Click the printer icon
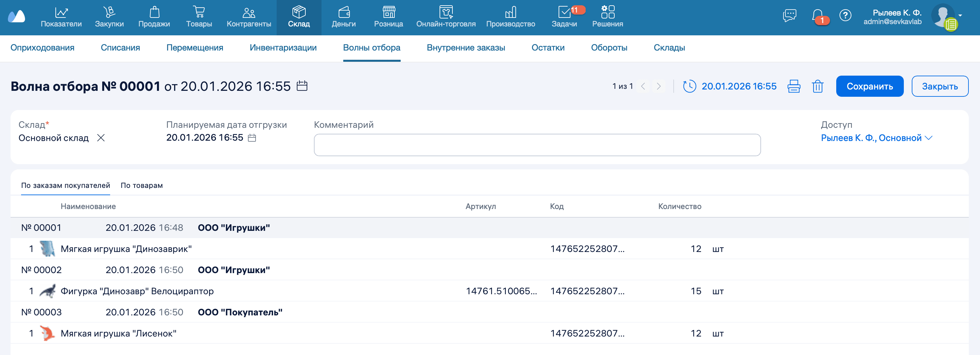The height and width of the screenshot is (355, 980). pyautogui.click(x=794, y=87)
